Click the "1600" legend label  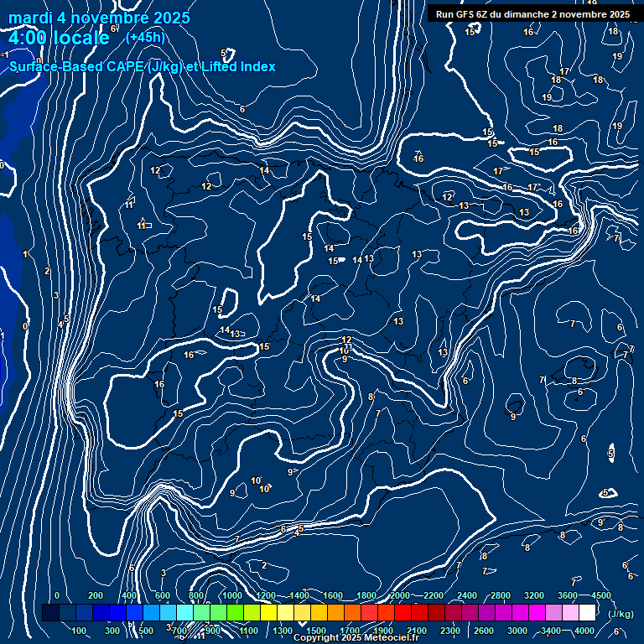[x=333, y=595]
